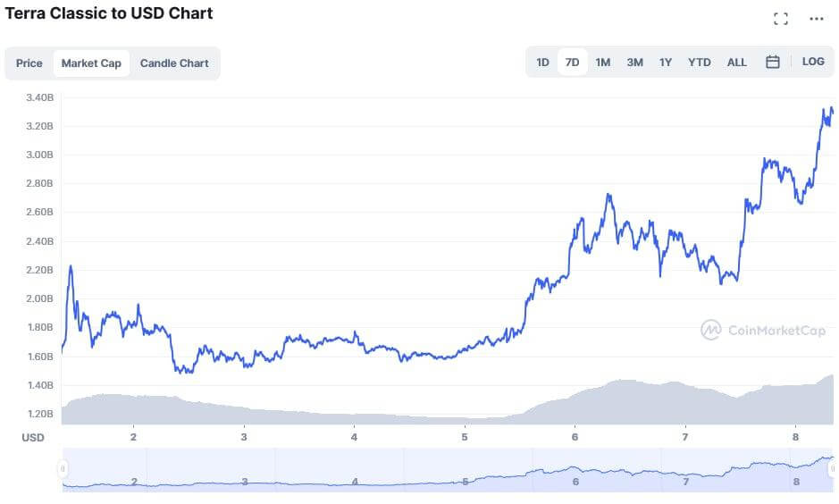Select 7D time range

point(572,63)
